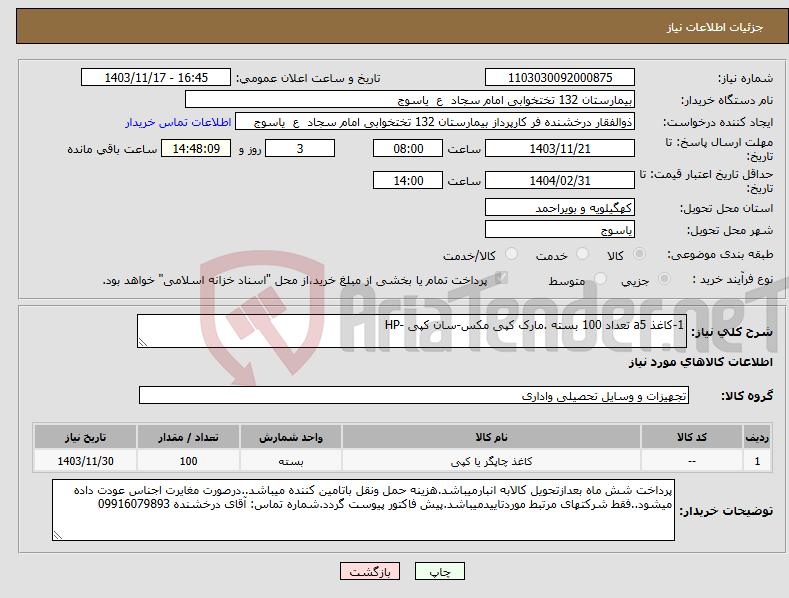Click the quantity cell 100
The height and width of the screenshot is (598, 789).
tap(188, 461)
